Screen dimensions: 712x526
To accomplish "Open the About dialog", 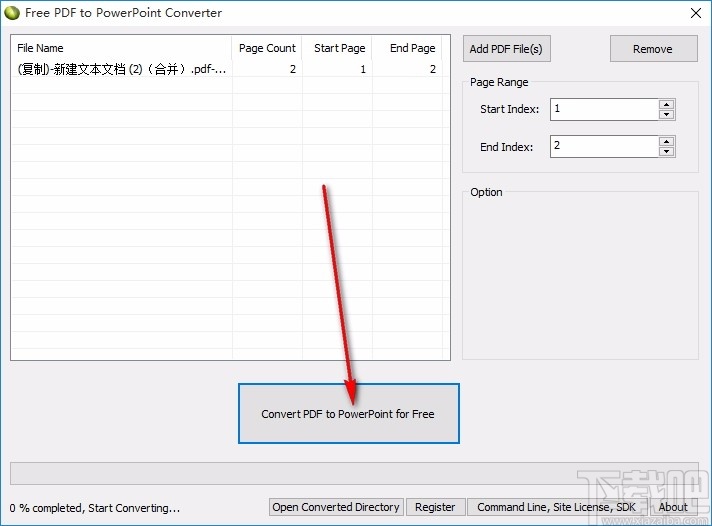I will pyautogui.click(x=673, y=507).
